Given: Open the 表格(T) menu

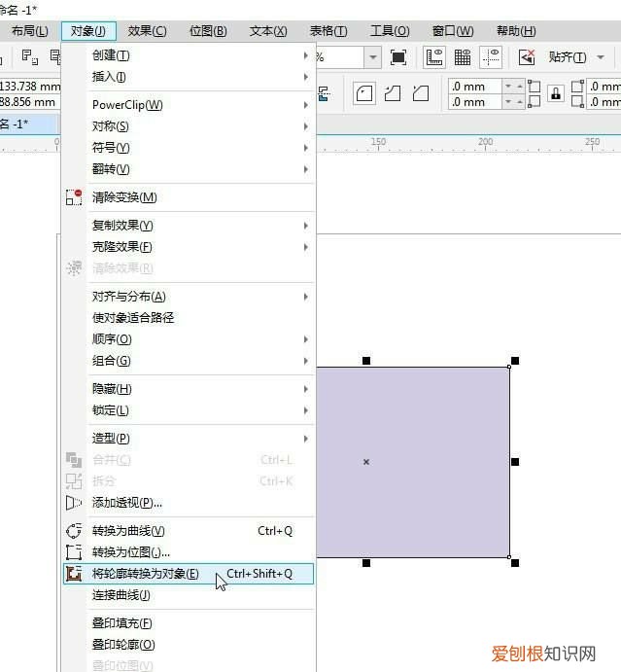Looking at the screenshot, I should 328,31.
